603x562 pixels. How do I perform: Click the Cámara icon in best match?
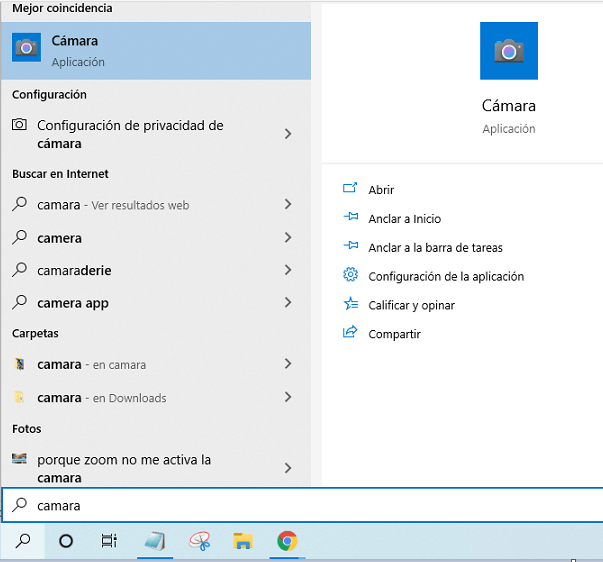point(27,47)
